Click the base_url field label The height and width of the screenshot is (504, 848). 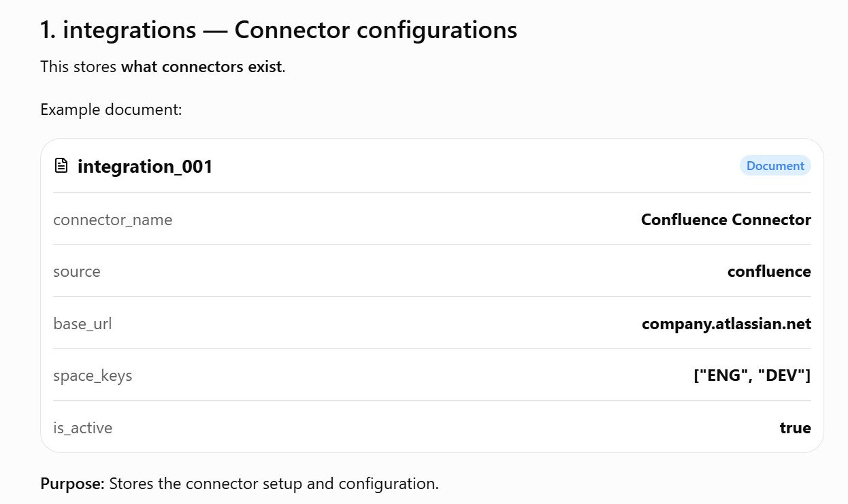pyautogui.click(x=82, y=324)
